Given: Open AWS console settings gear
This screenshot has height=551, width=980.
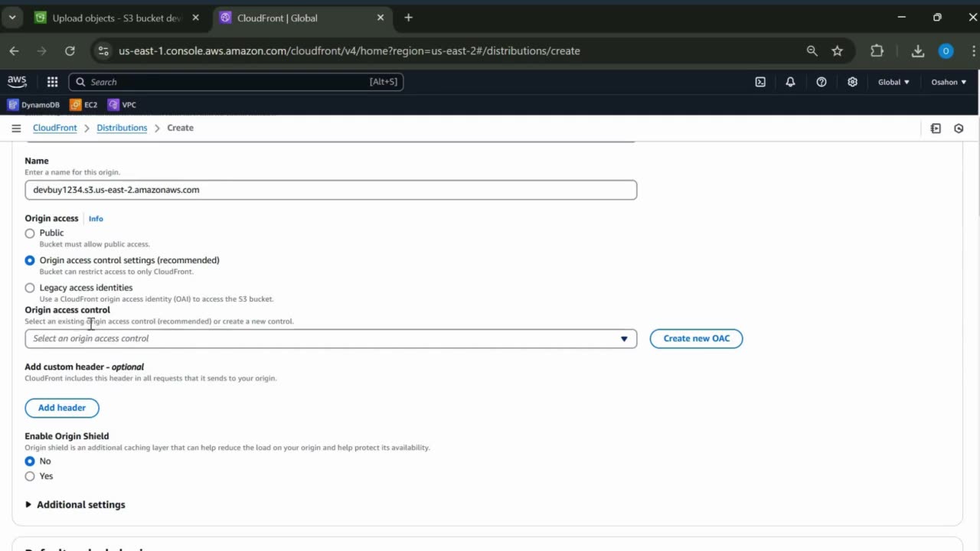Looking at the screenshot, I should 852,82.
